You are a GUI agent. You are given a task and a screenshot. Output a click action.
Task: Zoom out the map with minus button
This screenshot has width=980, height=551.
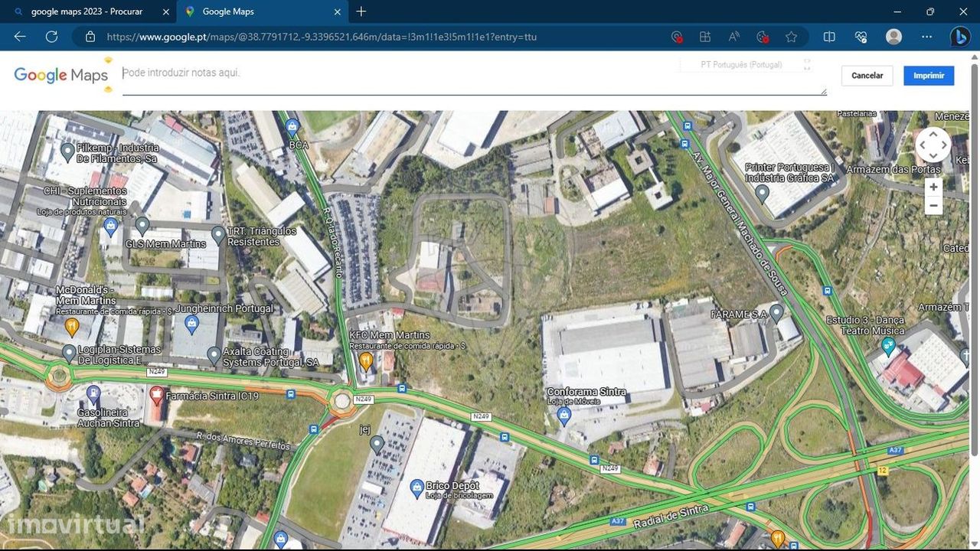point(933,206)
